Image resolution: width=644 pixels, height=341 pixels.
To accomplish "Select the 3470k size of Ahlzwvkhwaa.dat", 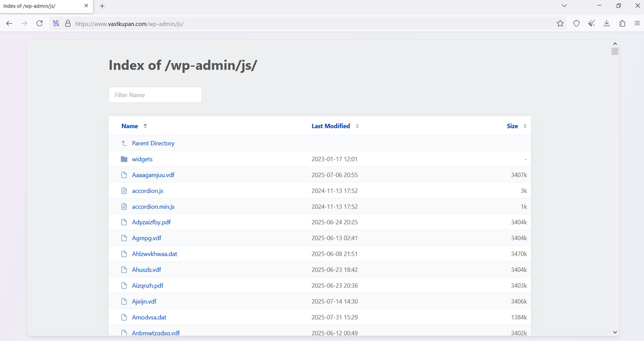I will [x=519, y=254].
